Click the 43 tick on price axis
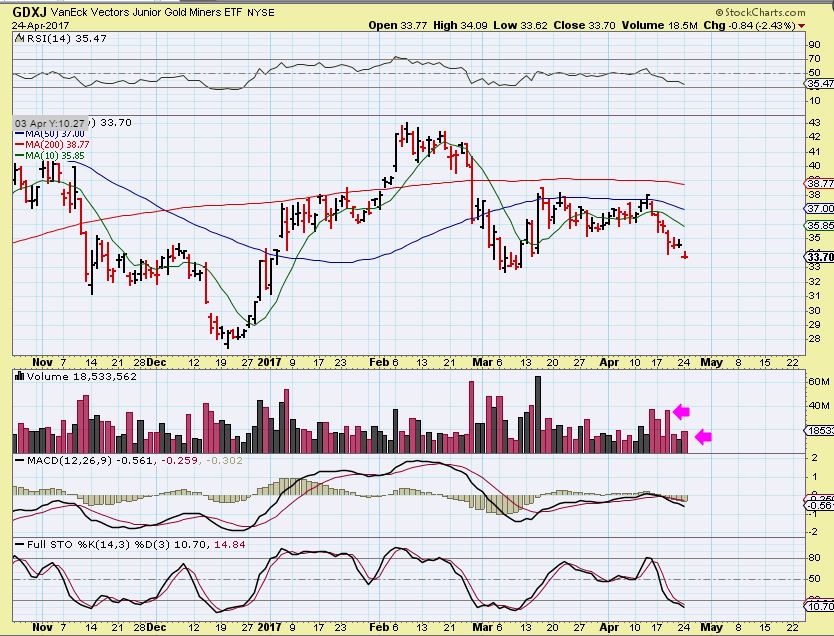Screen dimensions: 834x636 814,123
